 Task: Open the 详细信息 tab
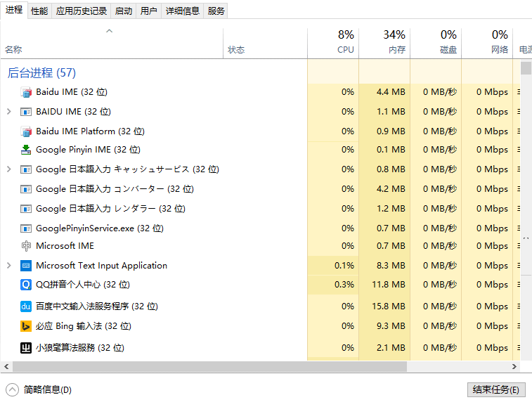183,11
